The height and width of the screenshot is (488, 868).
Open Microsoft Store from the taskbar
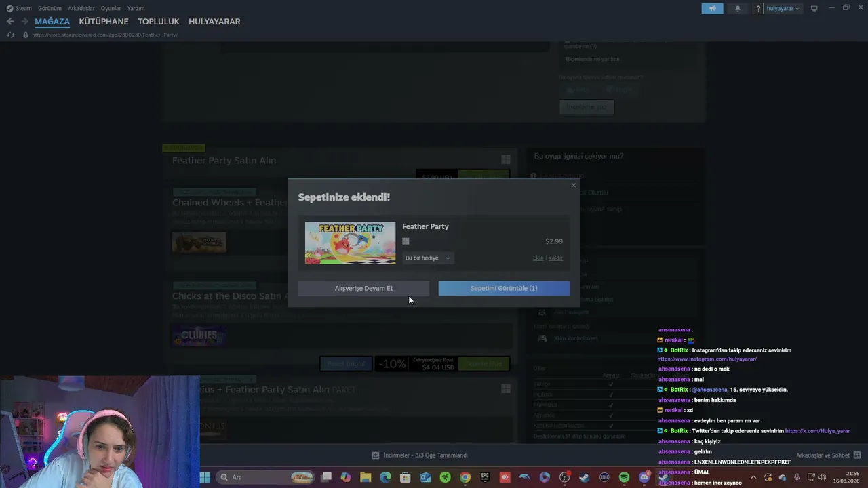click(x=406, y=477)
